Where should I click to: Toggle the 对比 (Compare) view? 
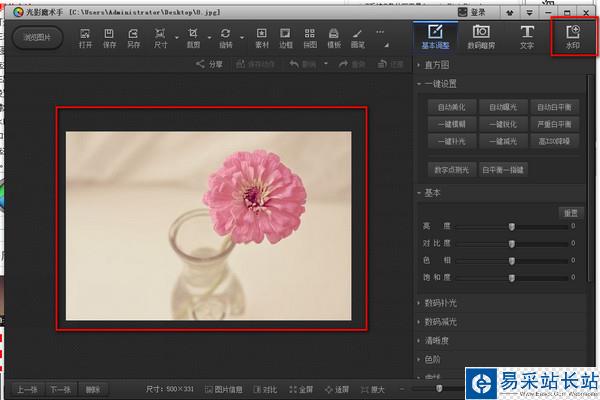(265, 389)
